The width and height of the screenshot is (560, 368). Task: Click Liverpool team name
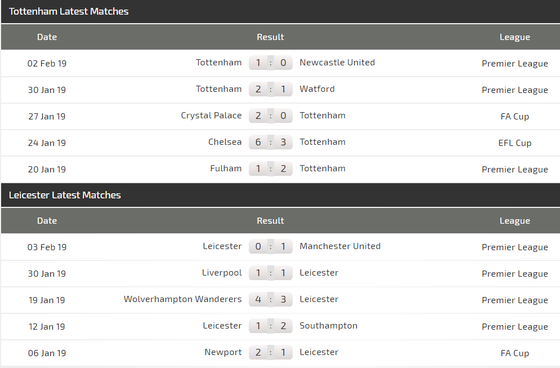click(222, 273)
